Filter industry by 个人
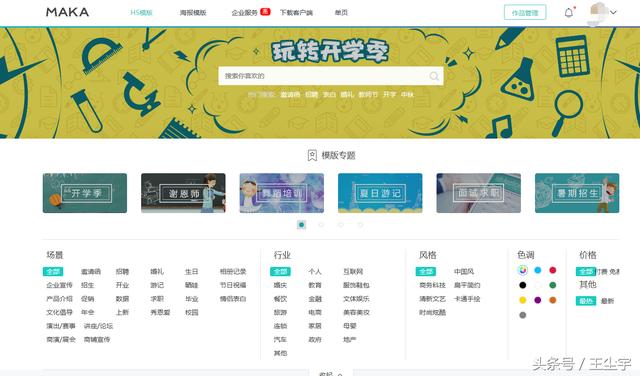 [x=315, y=271]
